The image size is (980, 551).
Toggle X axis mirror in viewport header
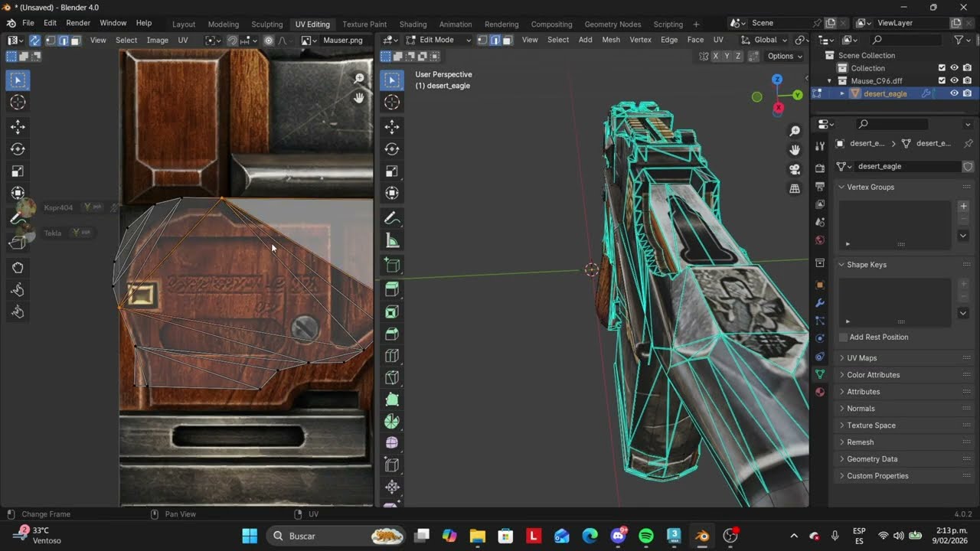pos(716,56)
